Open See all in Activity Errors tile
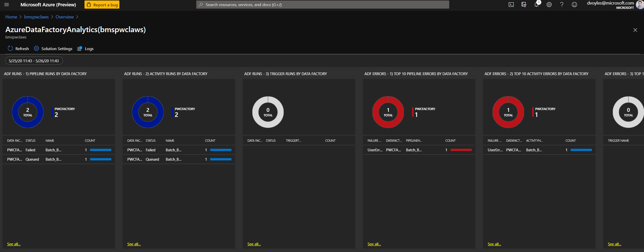Viewport: 644px width, 252px height. [x=494, y=244]
